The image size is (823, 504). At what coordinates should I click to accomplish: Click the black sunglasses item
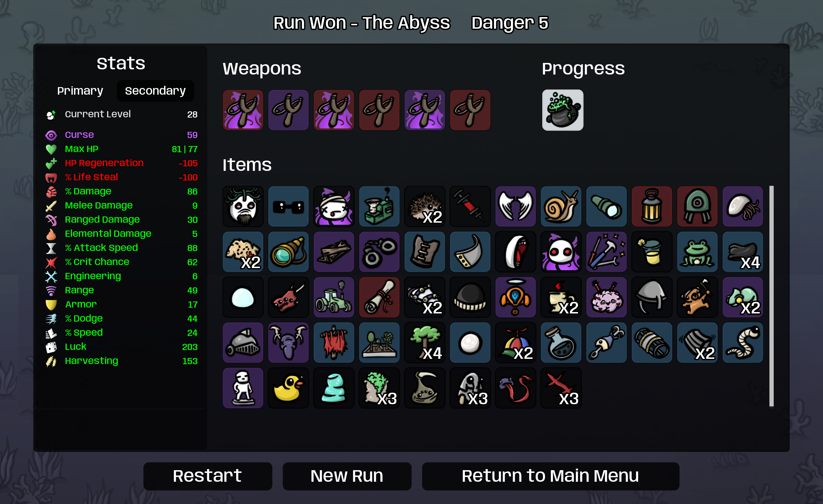pos(288,206)
